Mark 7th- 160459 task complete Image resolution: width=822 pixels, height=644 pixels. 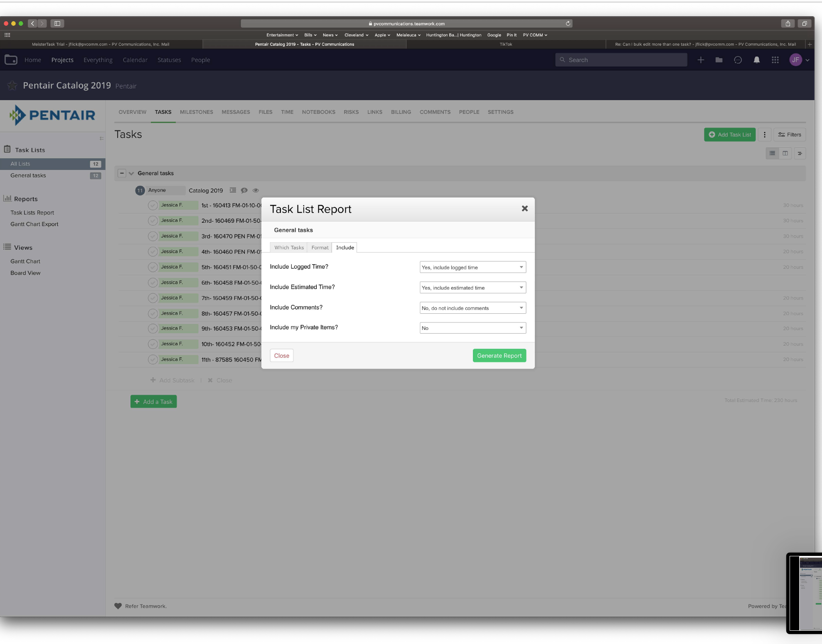coord(153,298)
